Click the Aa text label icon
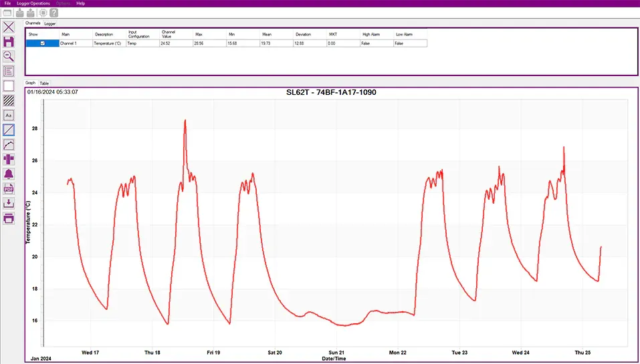Screen dimensions: 640x364 click(x=9, y=115)
